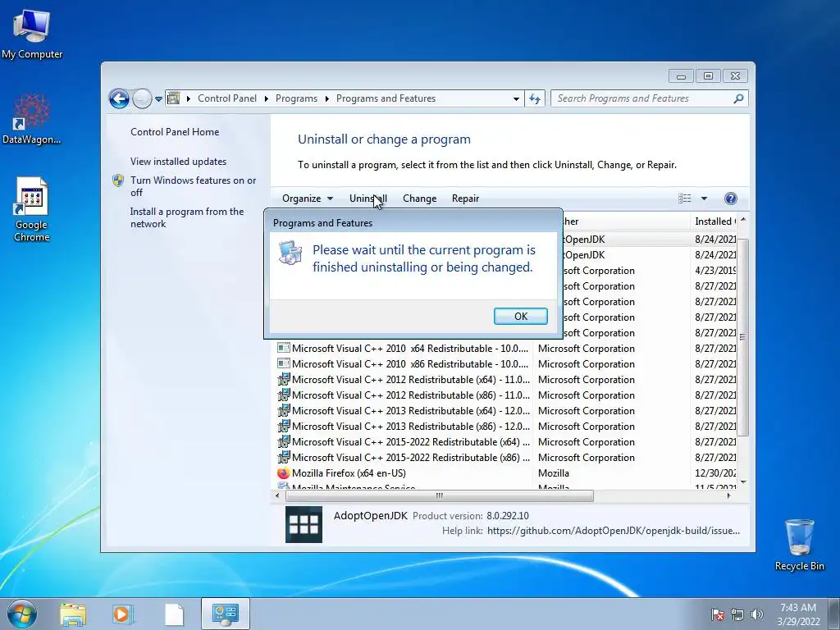Image resolution: width=840 pixels, height=630 pixels.
Task: Sort by the Installed On column header
Action: [715, 221]
